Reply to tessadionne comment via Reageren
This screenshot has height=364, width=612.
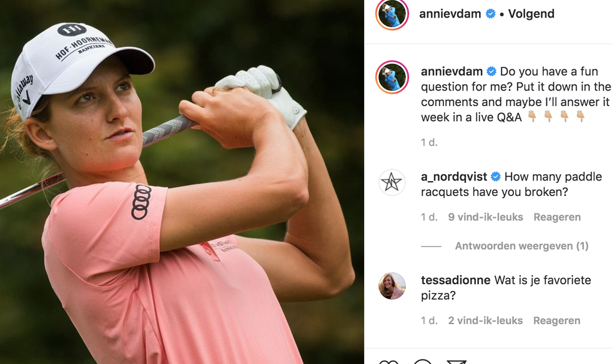(x=556, y=321)
